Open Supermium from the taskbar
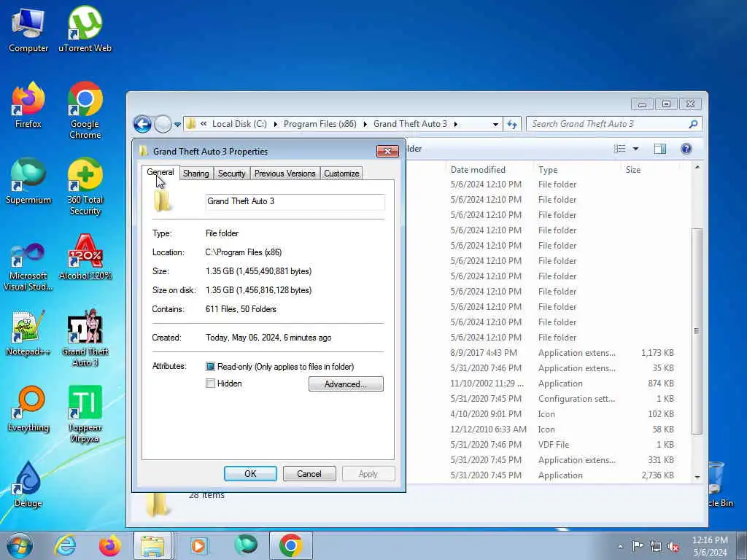747x560 pixels. [245, 545]
